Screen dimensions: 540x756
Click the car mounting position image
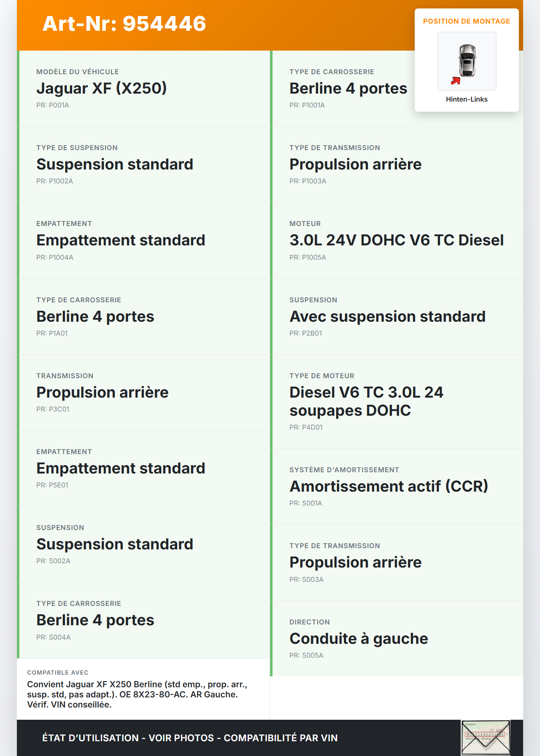pos(467,61)
